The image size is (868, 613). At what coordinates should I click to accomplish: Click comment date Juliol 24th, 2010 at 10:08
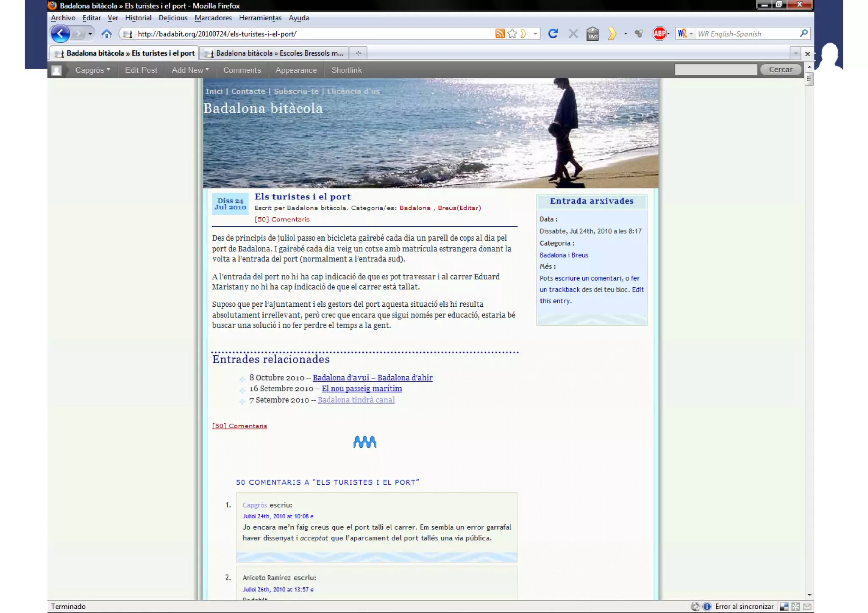click(x=278, y=516)
